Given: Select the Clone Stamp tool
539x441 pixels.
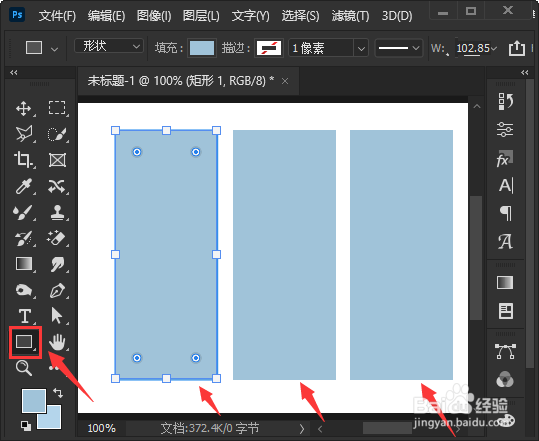Looking at the screenshot, I should (x=57, y=212).
